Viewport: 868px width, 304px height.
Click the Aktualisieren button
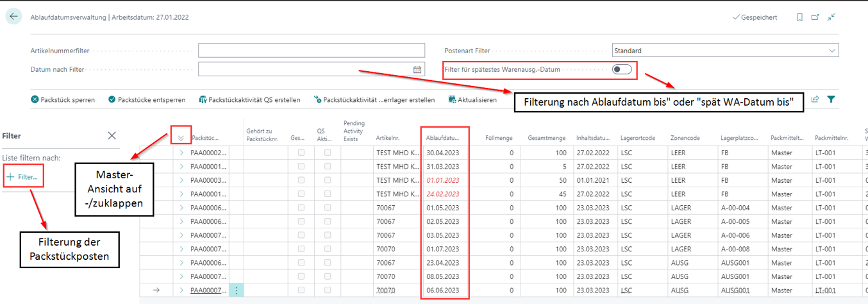coord(472,99)
